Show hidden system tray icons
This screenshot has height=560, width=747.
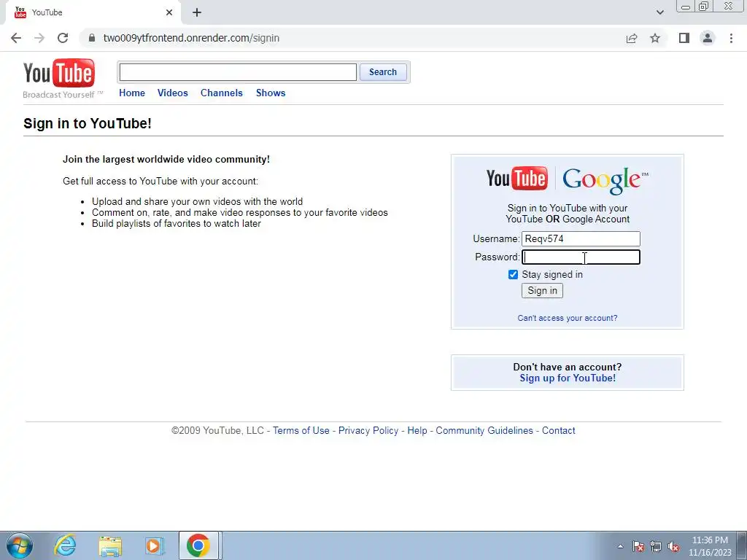click(x=620, y=546)
